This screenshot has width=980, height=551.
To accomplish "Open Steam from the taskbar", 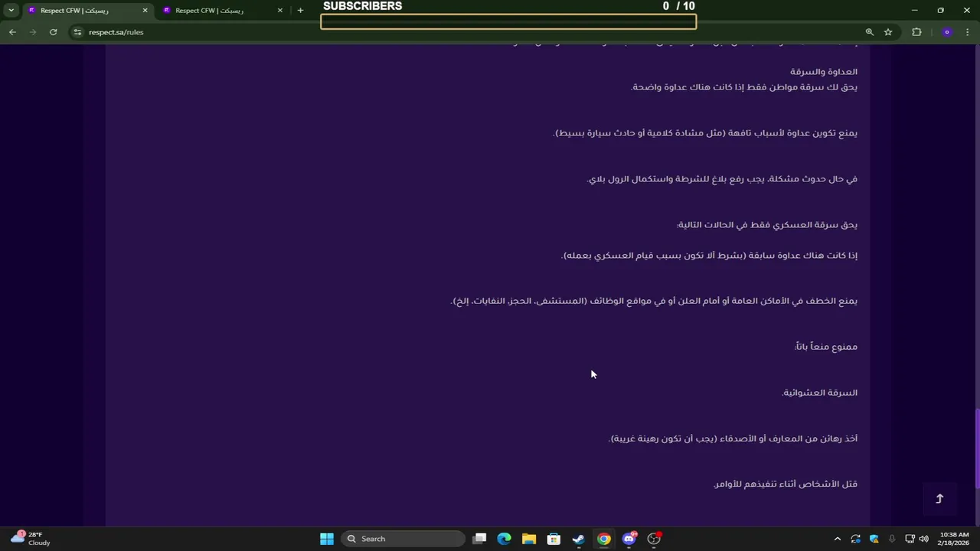I will click(579, 539).
